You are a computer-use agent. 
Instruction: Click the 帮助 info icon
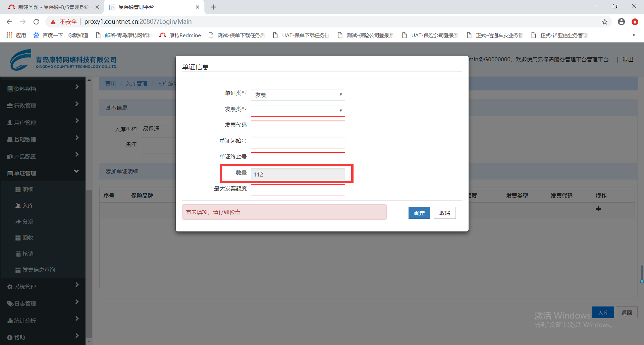click(x=10, y=338)
